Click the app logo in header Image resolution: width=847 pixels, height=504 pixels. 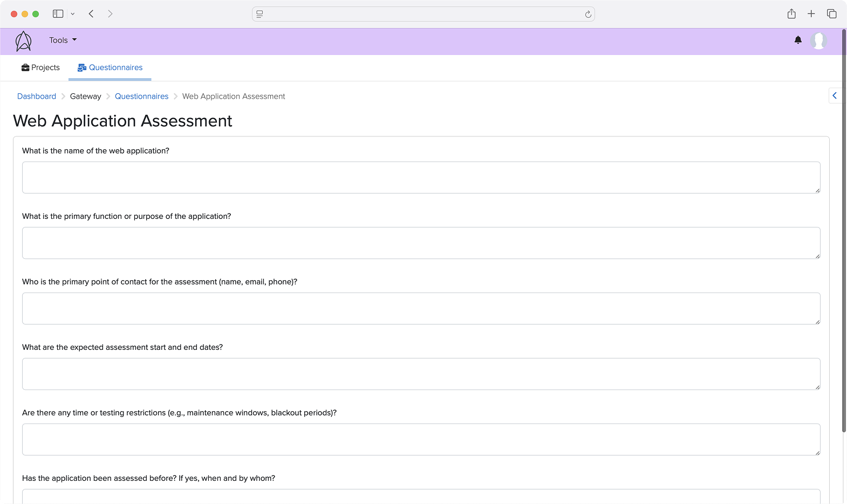tap(23, 41)
